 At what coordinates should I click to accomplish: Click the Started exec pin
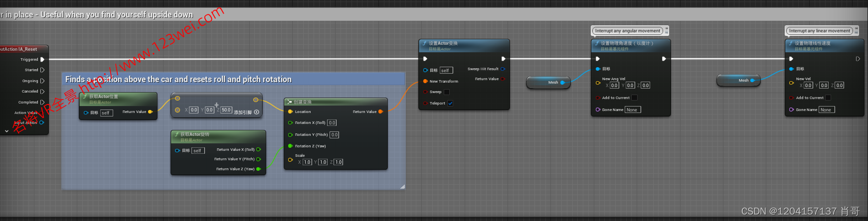pos(42,70)
